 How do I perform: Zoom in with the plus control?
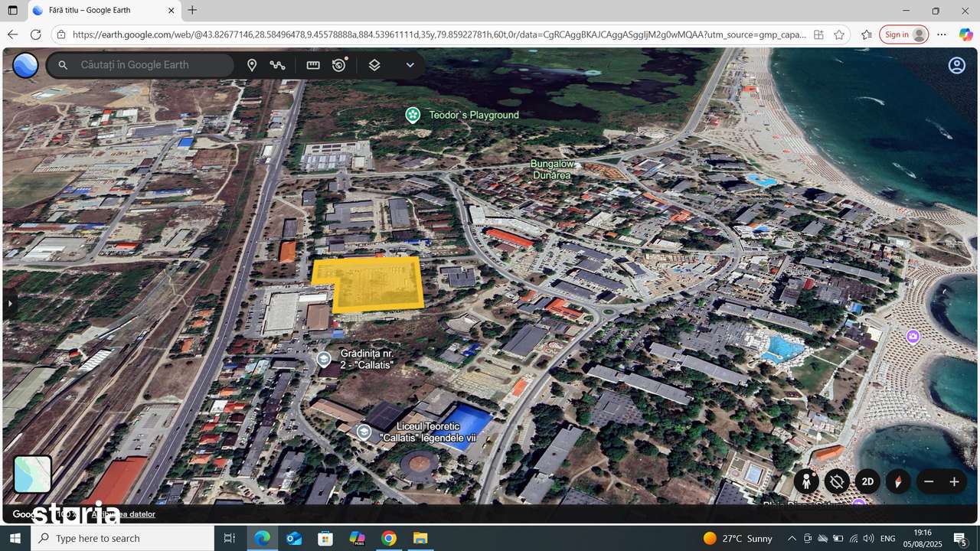pyautogui.click(x=954, y=481)
